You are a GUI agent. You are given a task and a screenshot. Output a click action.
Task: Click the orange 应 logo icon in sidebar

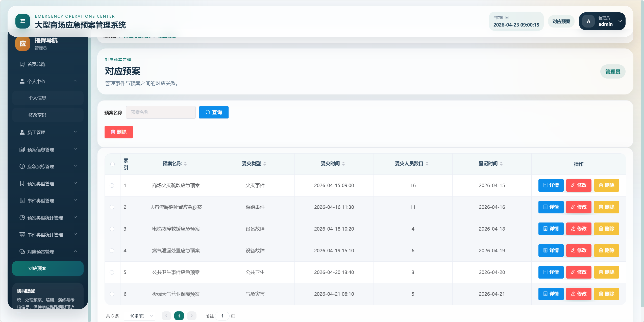[x=22, y=44]
